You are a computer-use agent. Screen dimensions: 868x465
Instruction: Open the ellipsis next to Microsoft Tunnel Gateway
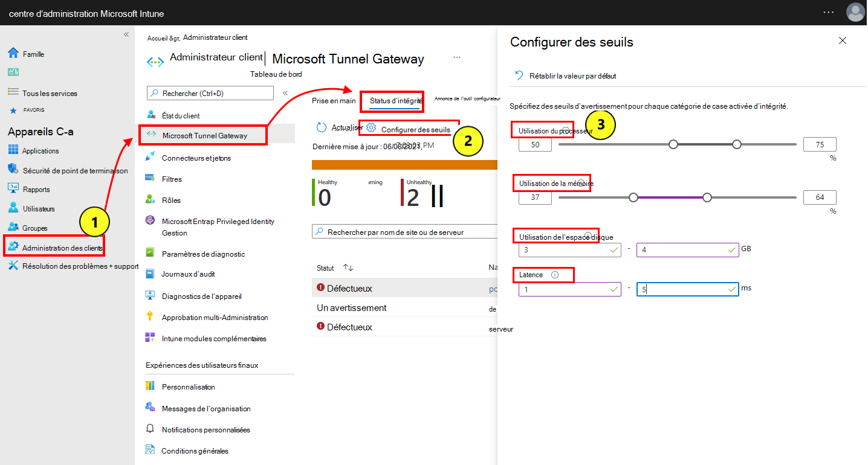[x=457, y=57]
